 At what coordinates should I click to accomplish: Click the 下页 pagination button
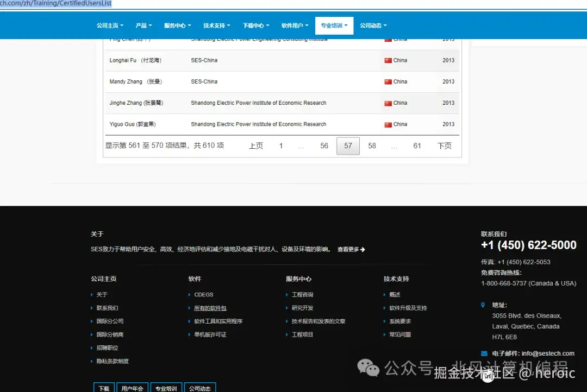point(444,146)
